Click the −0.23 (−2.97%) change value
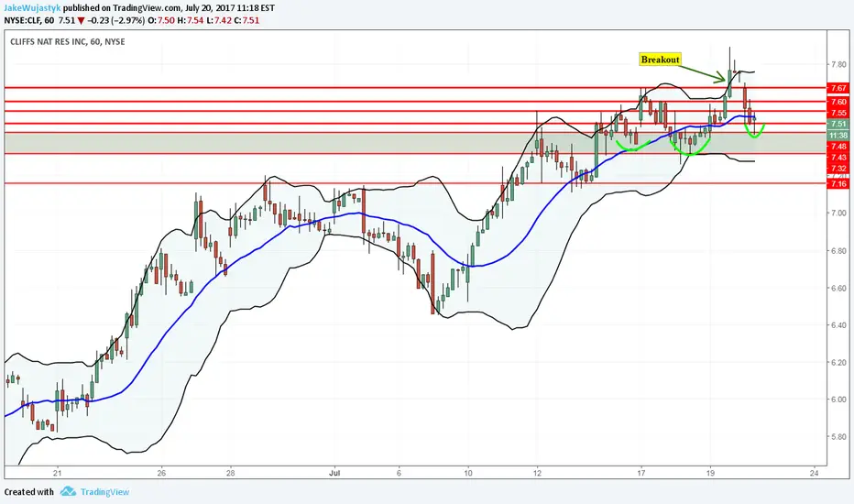Viewport: 854px width, 504px height. (x=116, y=21)
